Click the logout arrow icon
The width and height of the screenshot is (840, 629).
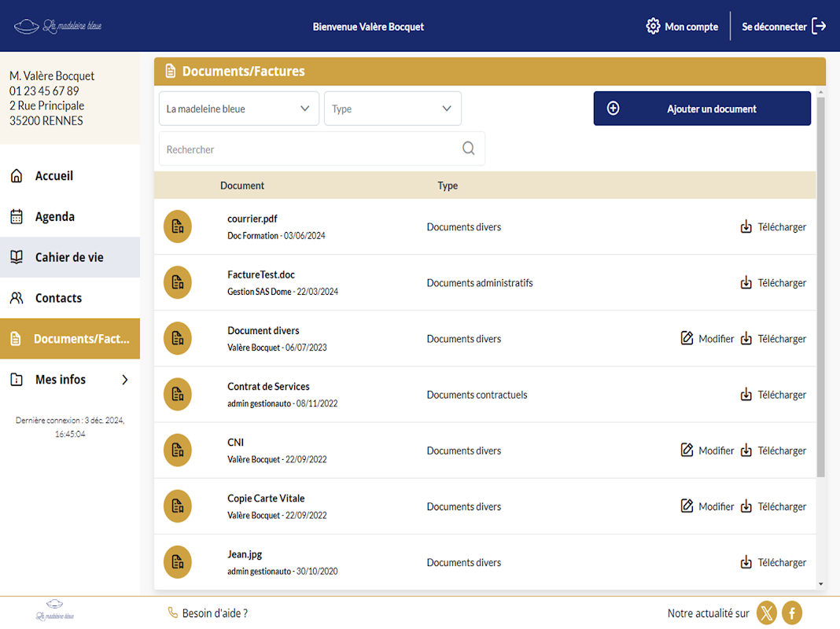tap(819, 26)
